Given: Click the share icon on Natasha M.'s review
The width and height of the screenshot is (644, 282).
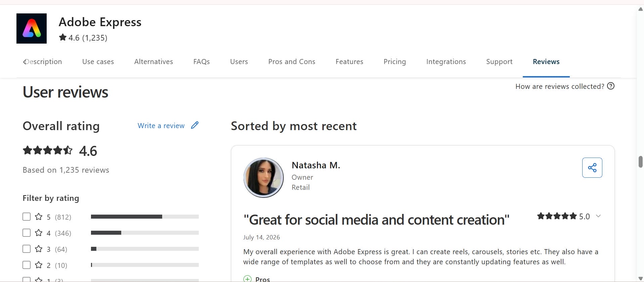Looking at the screenshot, I should coord(592,168).
